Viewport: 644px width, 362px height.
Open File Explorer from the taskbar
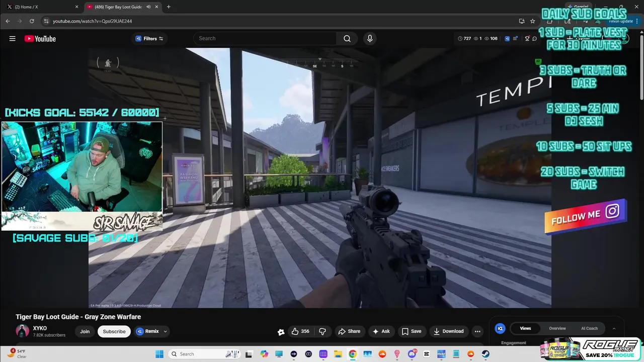pos(338,354)
